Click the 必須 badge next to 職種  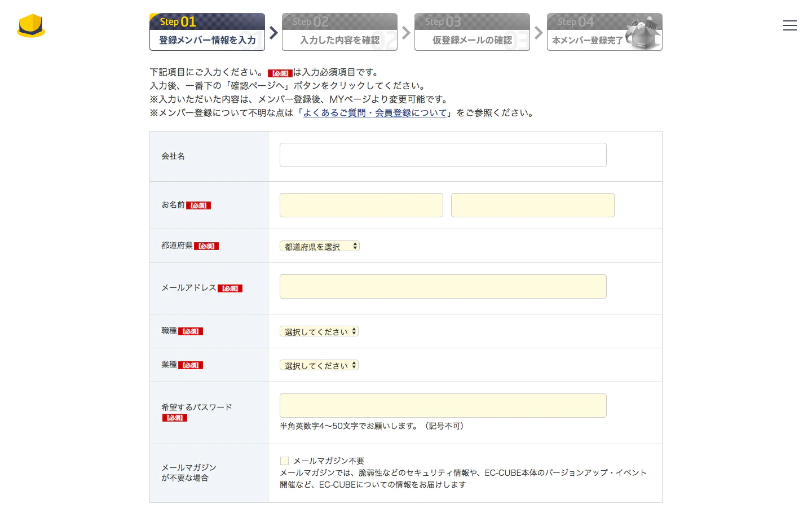pyautogui.click(x=191, y=331)
